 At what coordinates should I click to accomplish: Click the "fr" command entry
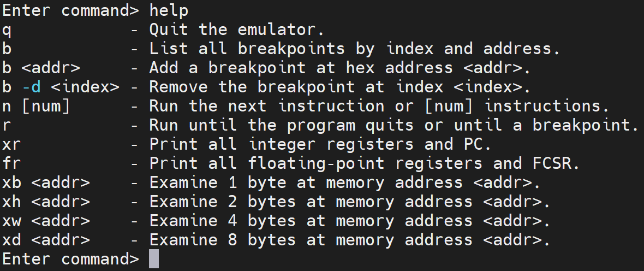coord(12,163)
